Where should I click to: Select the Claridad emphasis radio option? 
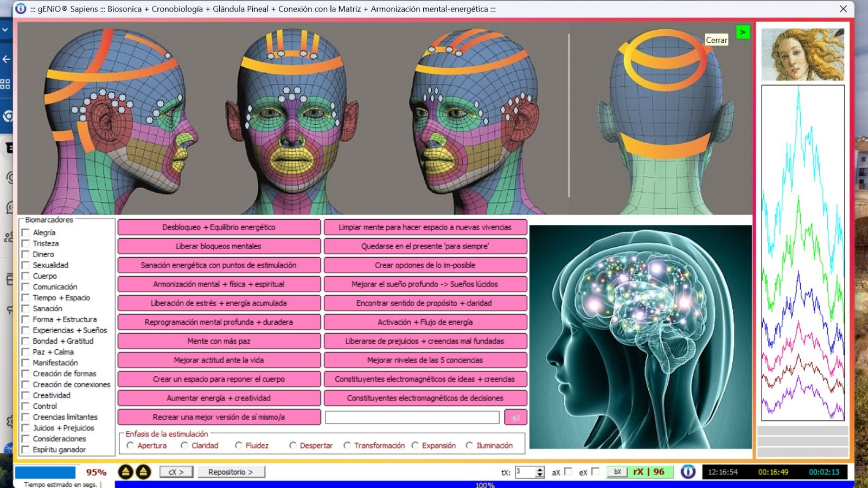tap(184, 445)
